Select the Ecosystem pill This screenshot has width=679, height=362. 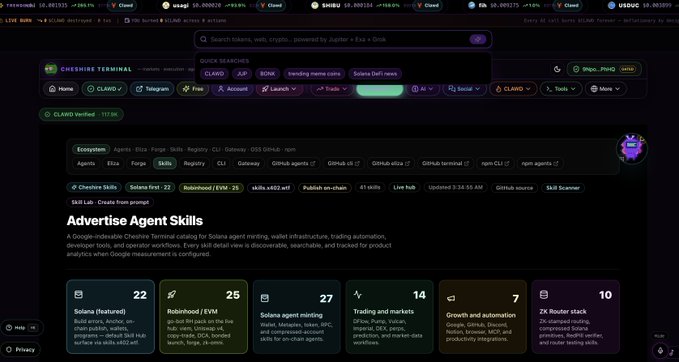click(x=91, y=149)
